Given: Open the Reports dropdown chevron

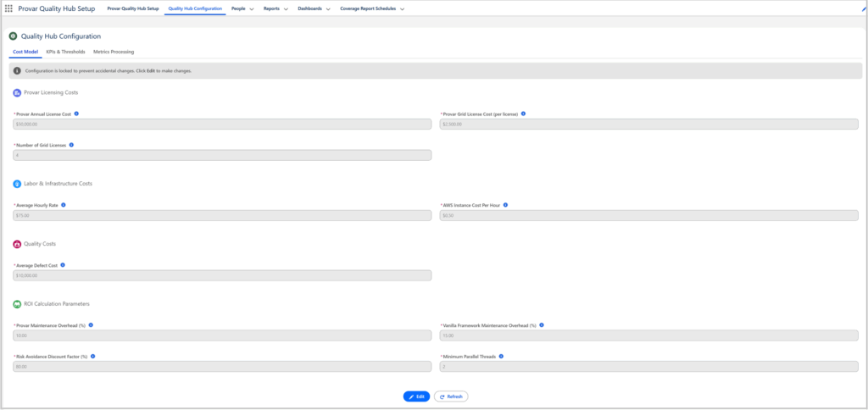Looking at the screenshot, I should click(x=287, y=8).
